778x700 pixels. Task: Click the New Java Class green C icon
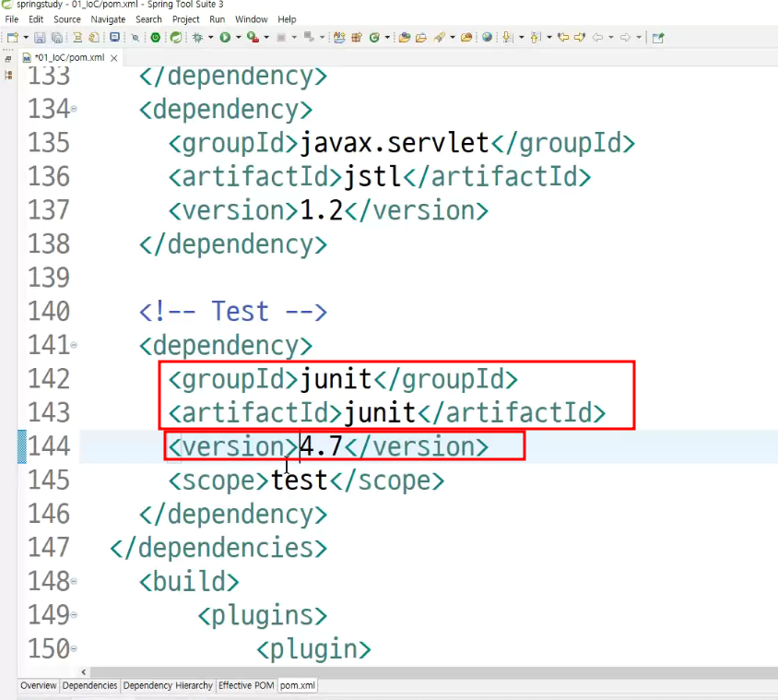[x=374, y=37]
